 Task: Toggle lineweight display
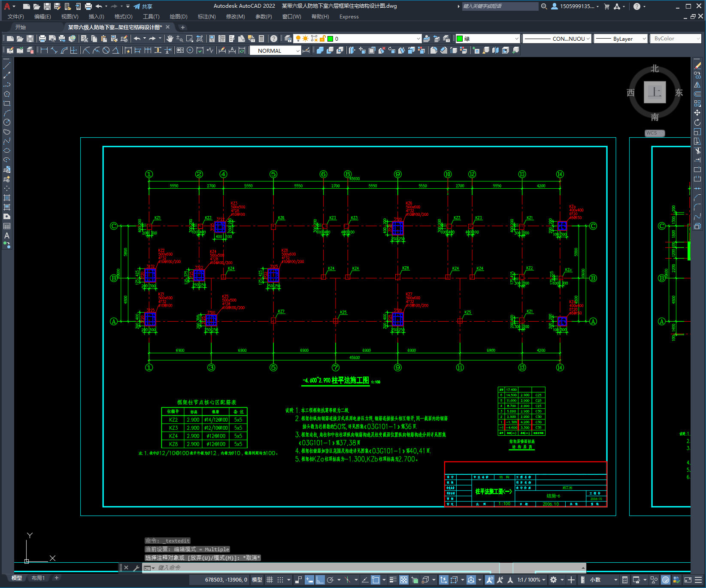tap(393, 579)
